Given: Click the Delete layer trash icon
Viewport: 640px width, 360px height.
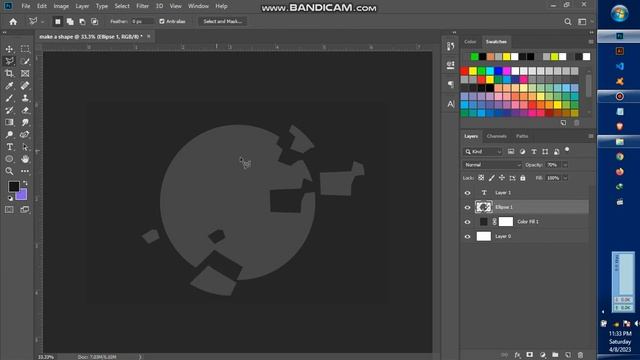Looking at the screenshot, I should [580, 355].
